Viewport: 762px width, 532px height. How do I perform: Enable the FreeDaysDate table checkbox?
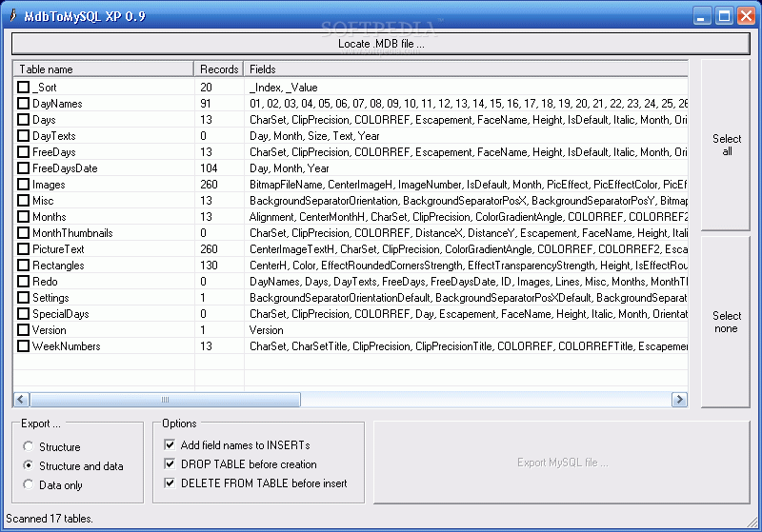23,167
